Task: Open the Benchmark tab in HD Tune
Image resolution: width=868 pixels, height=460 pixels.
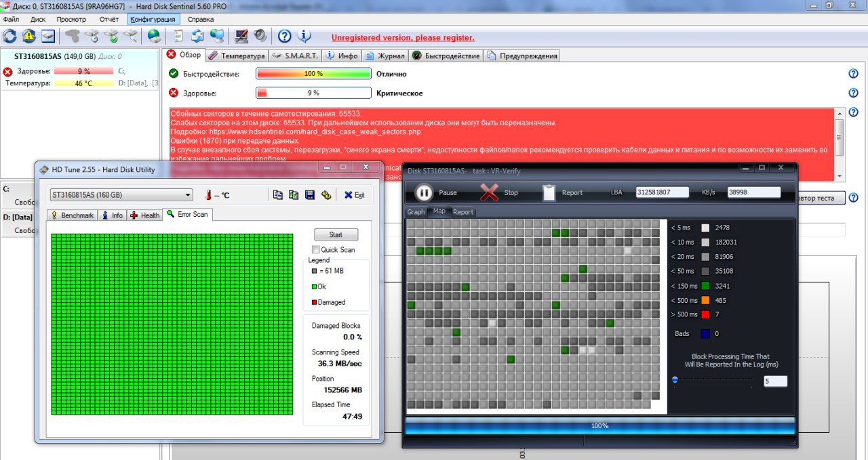Action: pos(73,215)
